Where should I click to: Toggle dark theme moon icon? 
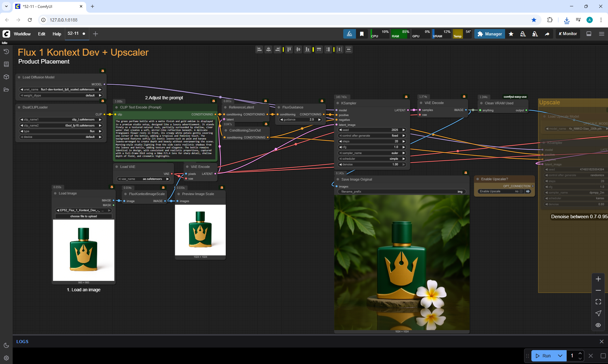click(6, 345)
